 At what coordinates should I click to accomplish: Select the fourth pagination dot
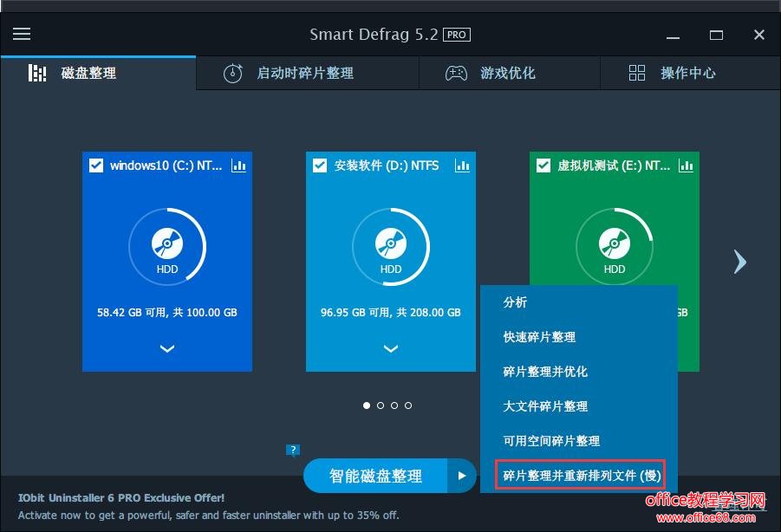[408, 405]
